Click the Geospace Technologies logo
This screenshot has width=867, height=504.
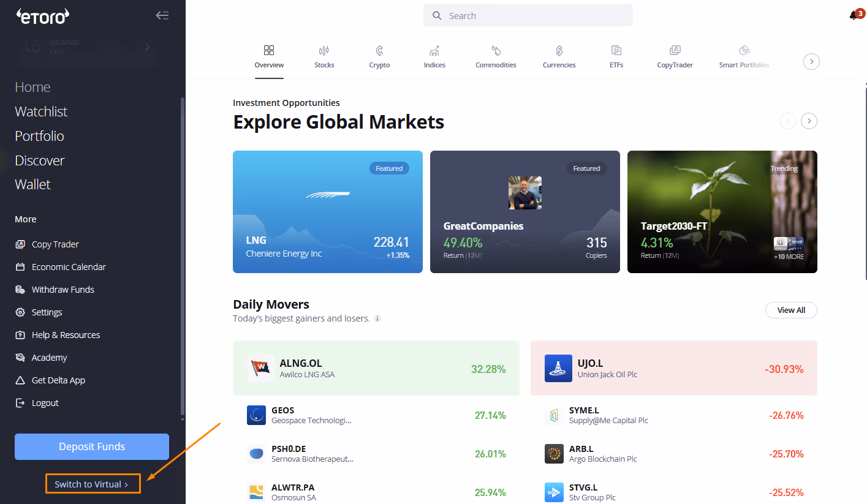pos(256,415)
